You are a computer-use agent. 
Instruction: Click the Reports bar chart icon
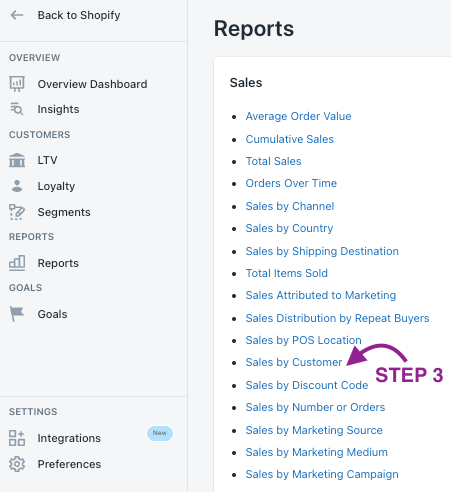(17, 263)
